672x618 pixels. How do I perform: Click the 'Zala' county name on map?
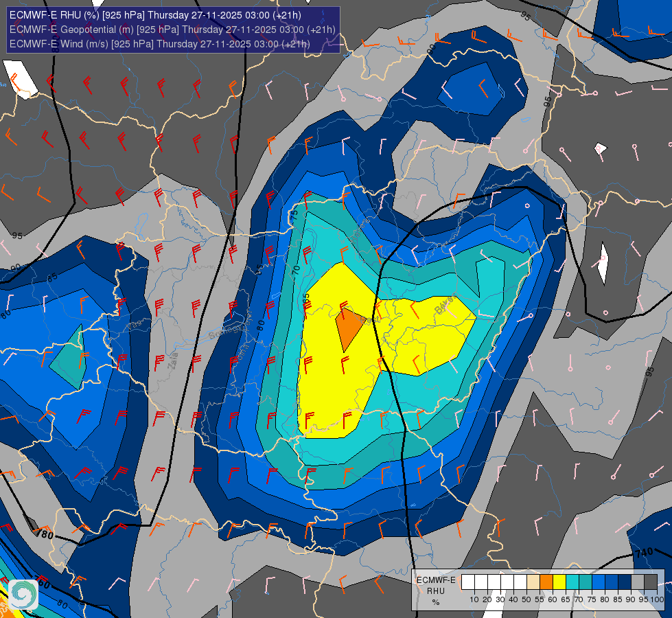pyautogui.click(x=173, y=362)
